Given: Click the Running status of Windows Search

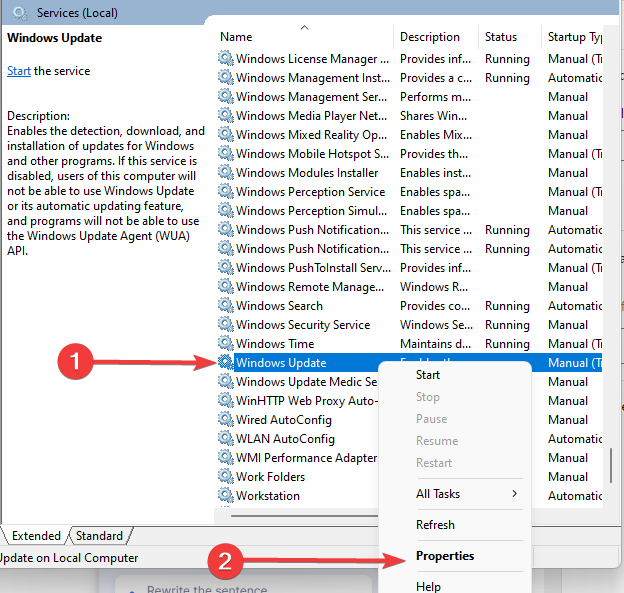Looking at the screenshot, I should (x=507, y=306).
